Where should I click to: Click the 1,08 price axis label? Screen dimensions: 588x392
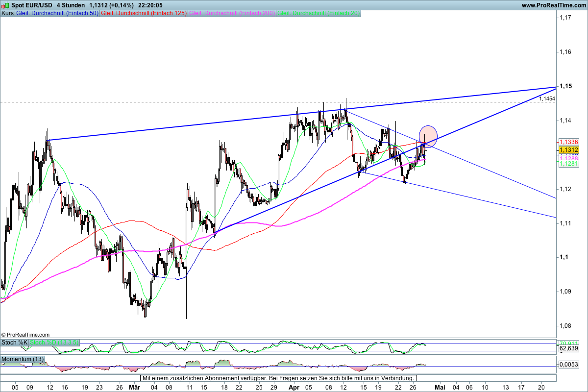tap(565, 326)
